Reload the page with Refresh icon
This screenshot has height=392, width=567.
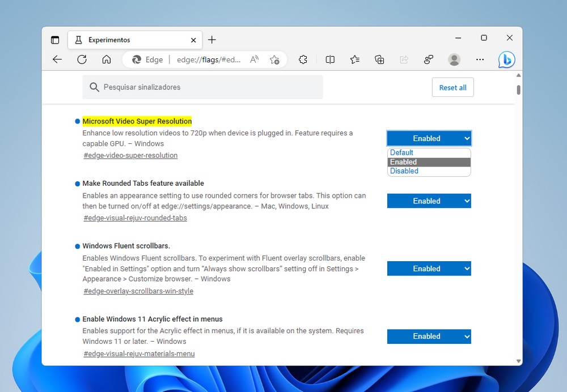coord(82,59)
